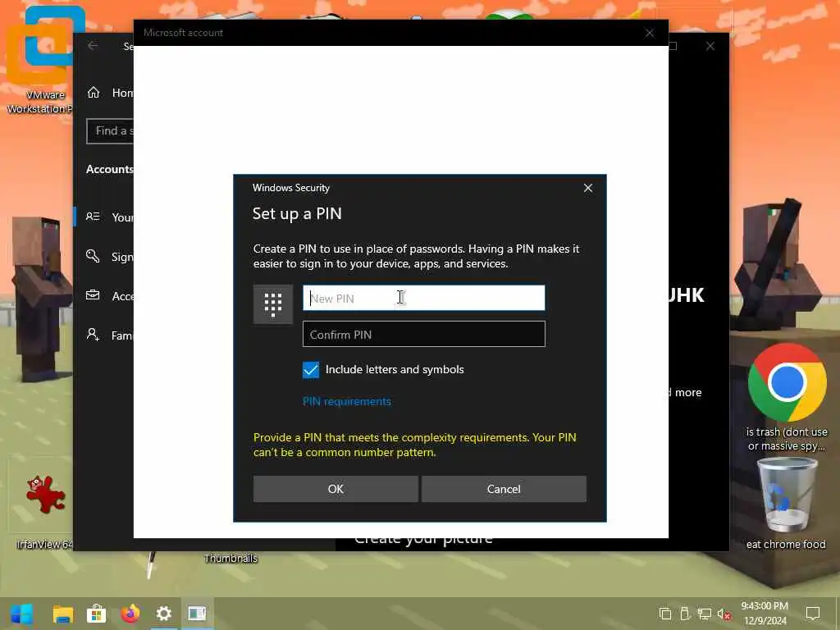Image resolution: width=840 pixels, height=630 pixels.
Task: Open the Windows Start menu
Action: [x=22, y=614]
